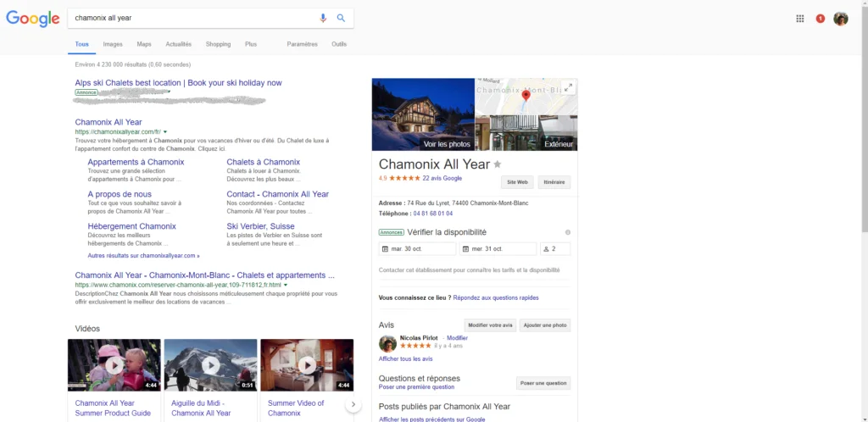Click Répondez aux questions rapides
Viewport: 868px width, 422px height.
pos(496,297)
